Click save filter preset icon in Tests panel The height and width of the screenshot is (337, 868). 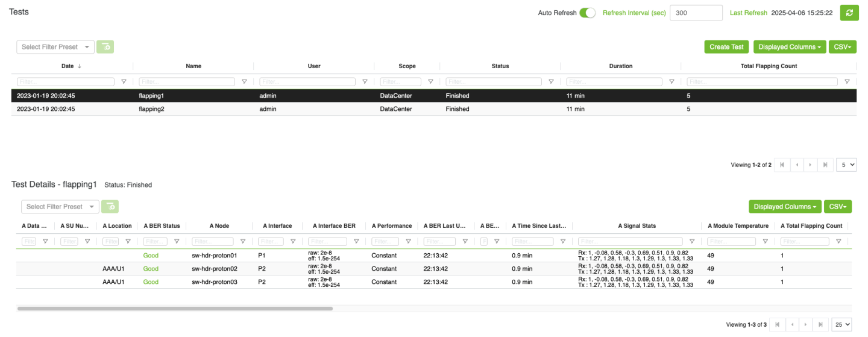pos(105,46)
